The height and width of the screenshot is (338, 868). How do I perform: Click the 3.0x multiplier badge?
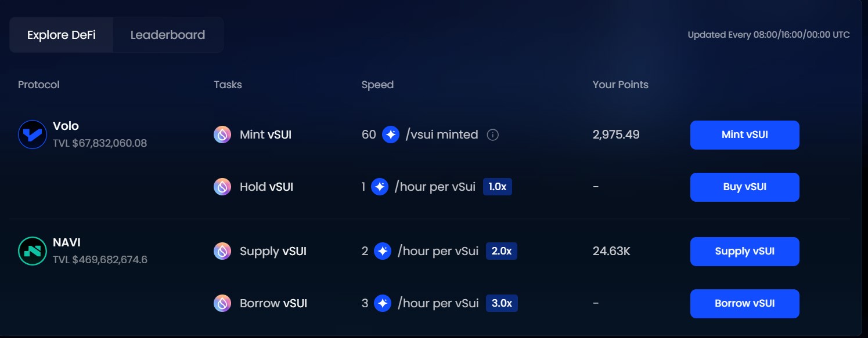click(502, 303)
